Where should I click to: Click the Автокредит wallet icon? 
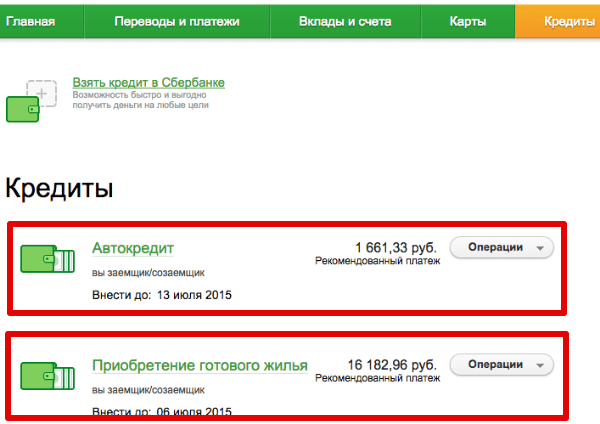pos(46,260)
